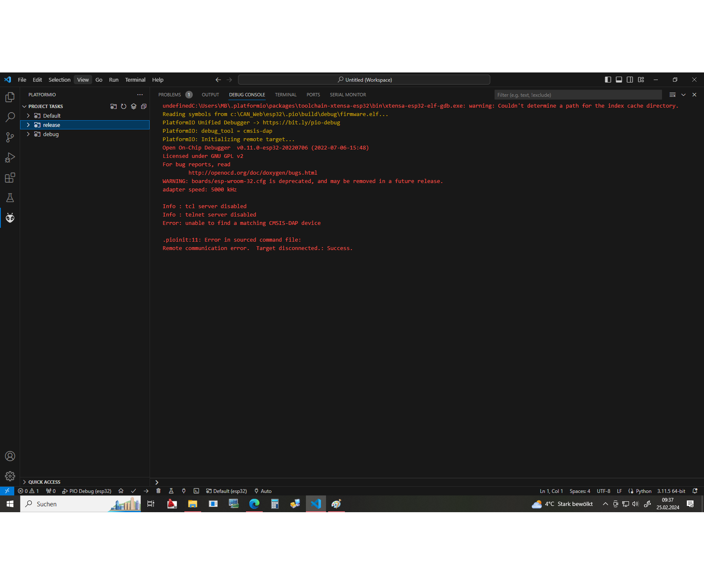Expand the debug task folder
704x588 pixels.
point(28,134)
